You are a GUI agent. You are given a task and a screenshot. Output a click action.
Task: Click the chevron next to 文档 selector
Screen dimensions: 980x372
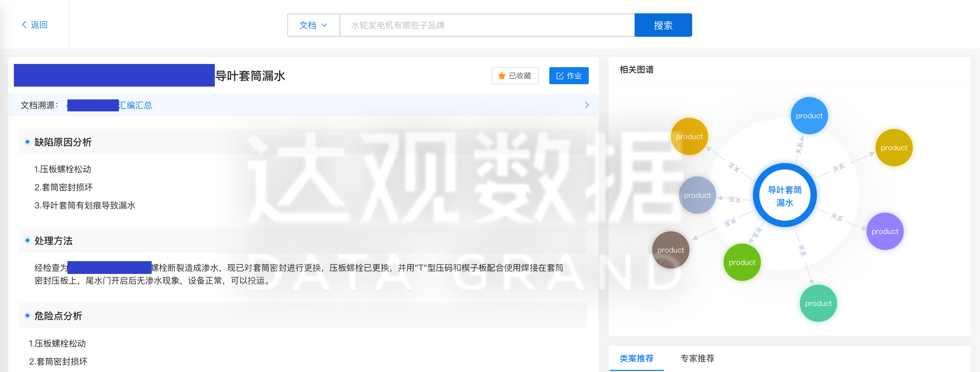[325, 25]
